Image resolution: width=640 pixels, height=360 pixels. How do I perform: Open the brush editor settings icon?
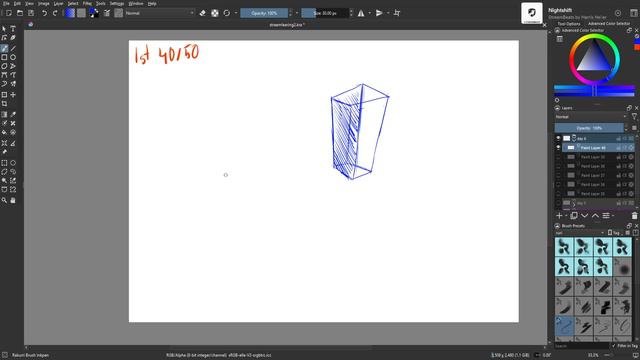click(107, 13)
